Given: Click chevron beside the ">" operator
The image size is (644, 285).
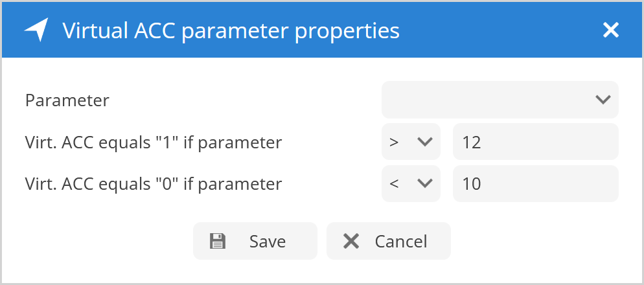Looking at the screenshot, I should click(x=425, y=142).
